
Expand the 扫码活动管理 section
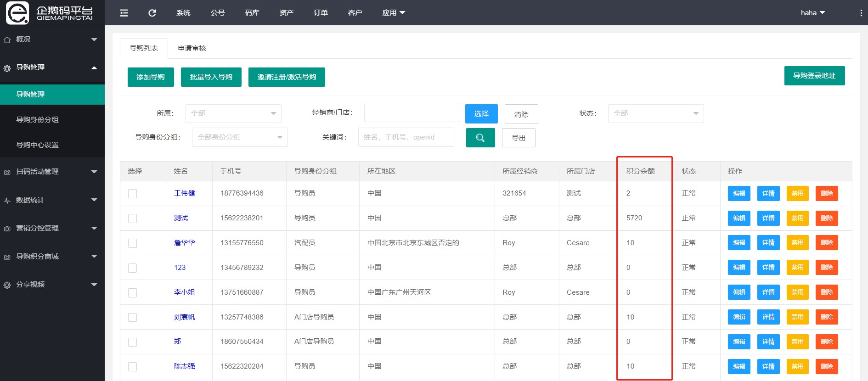tap(94, 172)
